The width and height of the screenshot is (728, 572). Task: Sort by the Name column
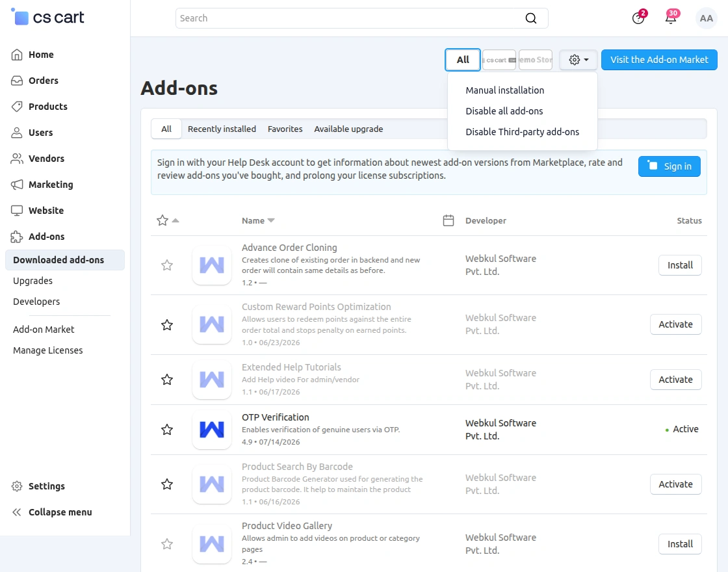(x=258, y=221)
